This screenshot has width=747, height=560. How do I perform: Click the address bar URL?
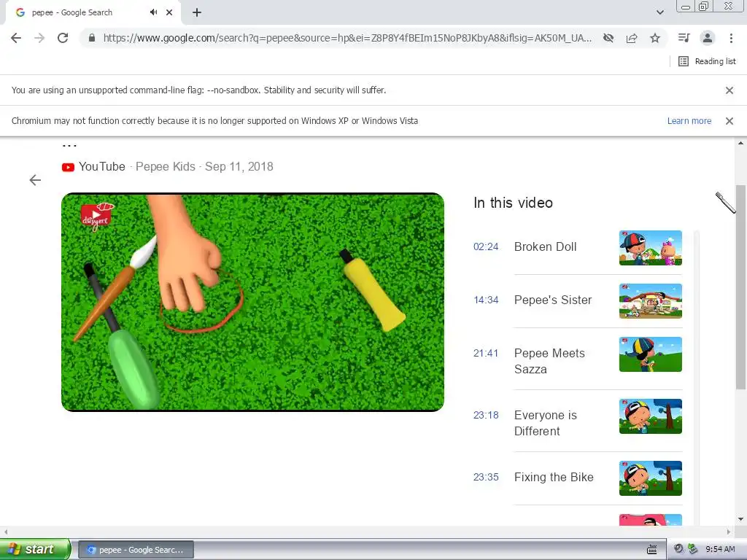pos(347,38)
